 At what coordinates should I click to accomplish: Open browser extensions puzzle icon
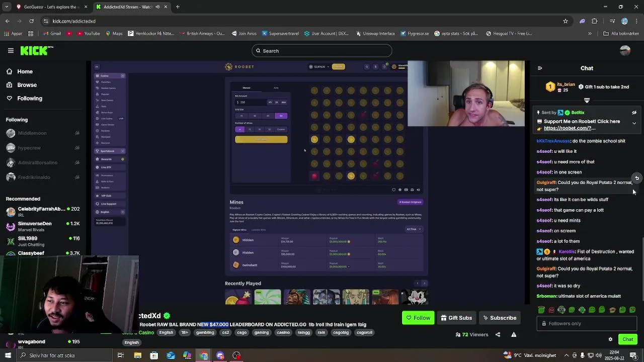[x=595, y=21]
